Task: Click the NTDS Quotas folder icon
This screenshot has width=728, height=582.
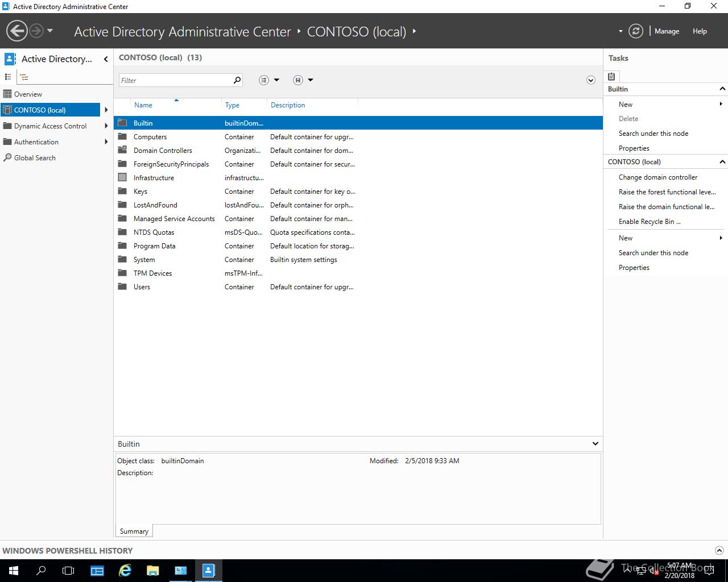Action: point(122,232)
